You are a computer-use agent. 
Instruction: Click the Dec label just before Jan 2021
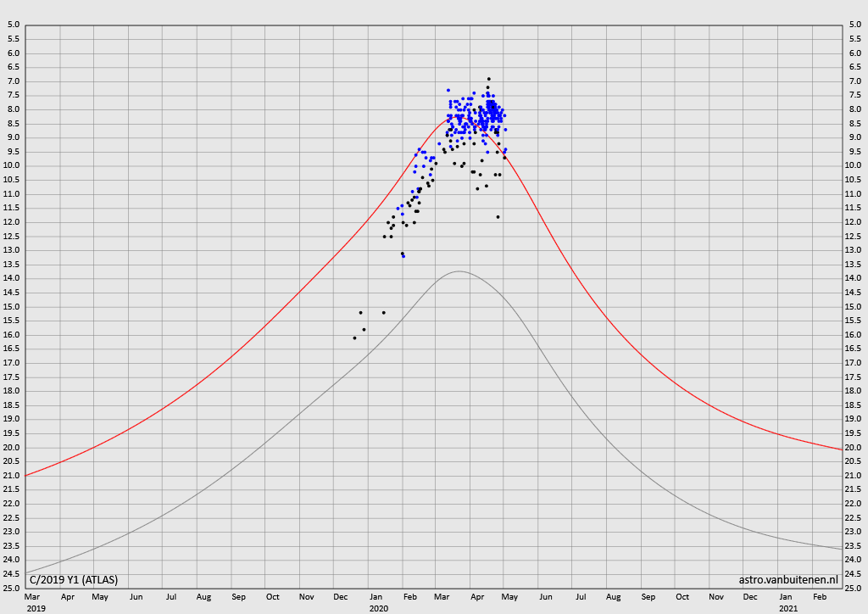point(750,597)
